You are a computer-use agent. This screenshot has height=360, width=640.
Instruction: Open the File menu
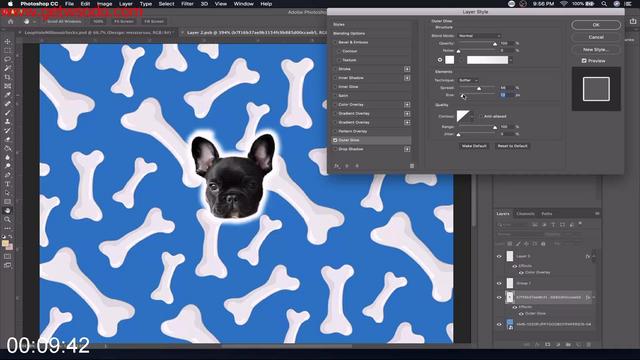click(69, 4)
